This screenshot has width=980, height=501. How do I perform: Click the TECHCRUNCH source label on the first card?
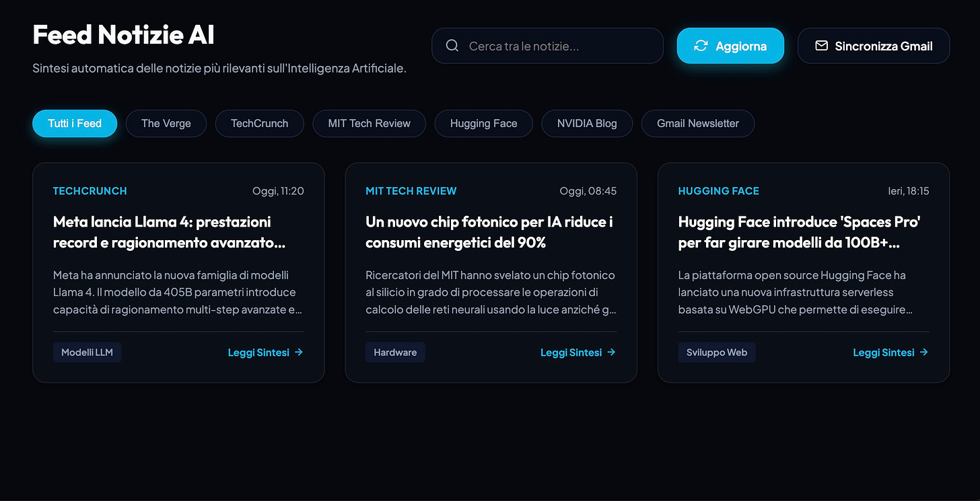[90, 191]
